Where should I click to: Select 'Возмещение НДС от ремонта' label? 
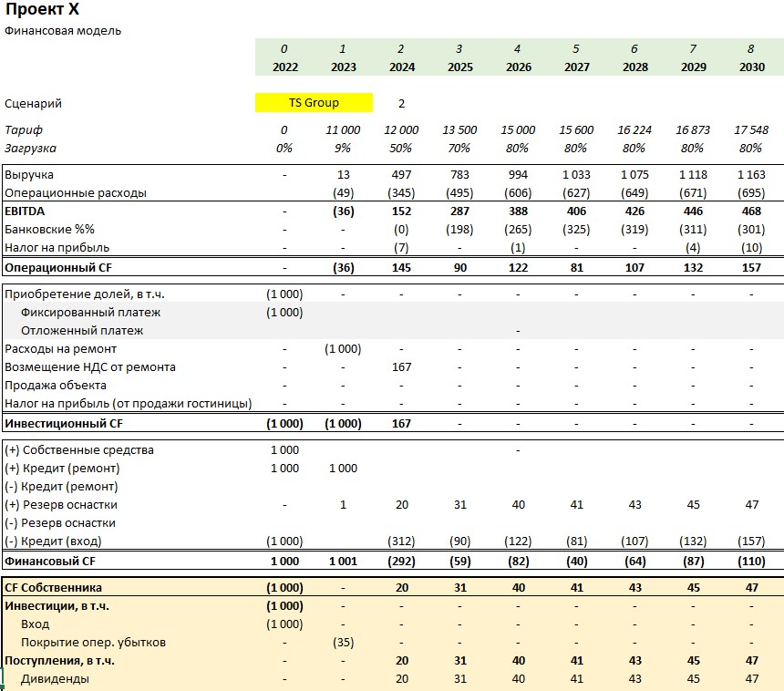click(x=90, y=367)
